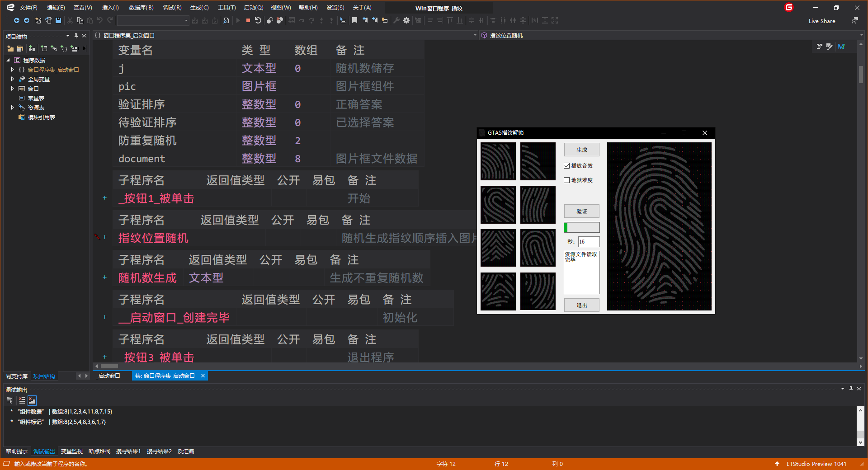The height and width of the screenshot is (470, 868).
Task: Switch to the 变量监视 bottom tab
Action: [71, 451]
